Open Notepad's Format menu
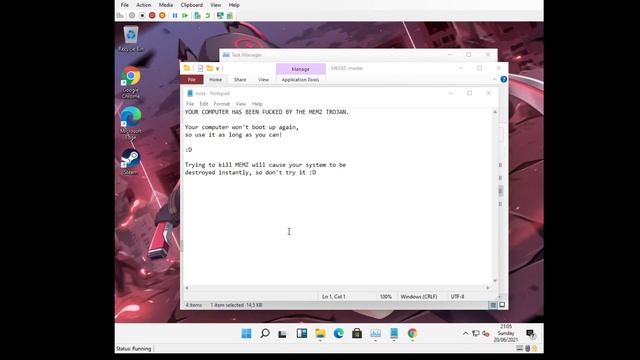Image resolution: width=640 pixels, height=360 pixels. pyautogui.click(x=222, y=104)
